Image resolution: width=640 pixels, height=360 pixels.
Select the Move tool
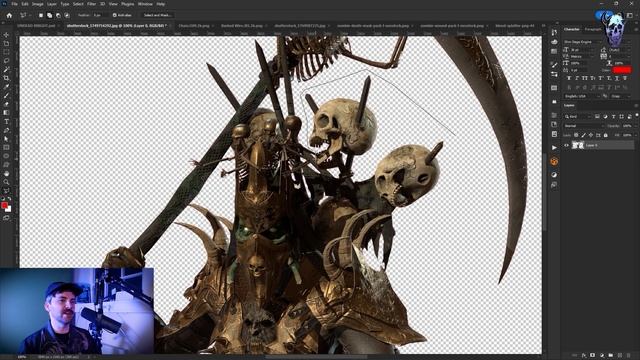click(6, 35)
